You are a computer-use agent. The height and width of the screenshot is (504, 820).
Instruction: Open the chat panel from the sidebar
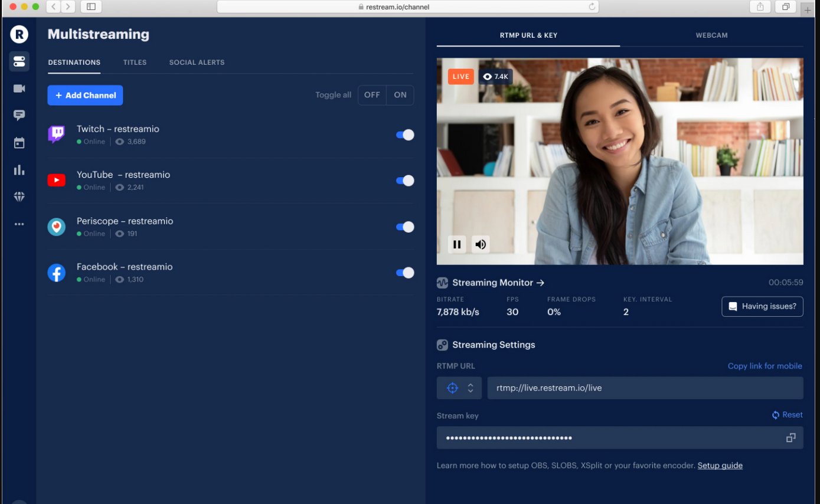click(19, 115)
